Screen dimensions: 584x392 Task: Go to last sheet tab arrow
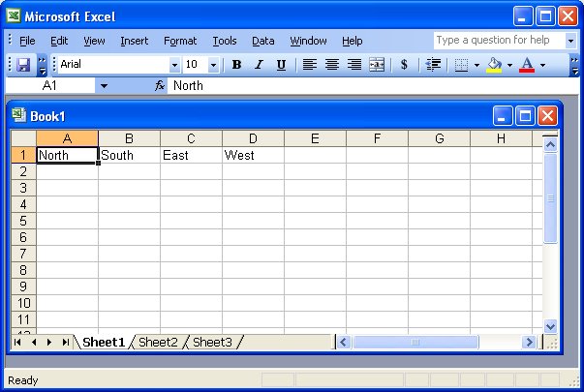click(x=66, y=342)
